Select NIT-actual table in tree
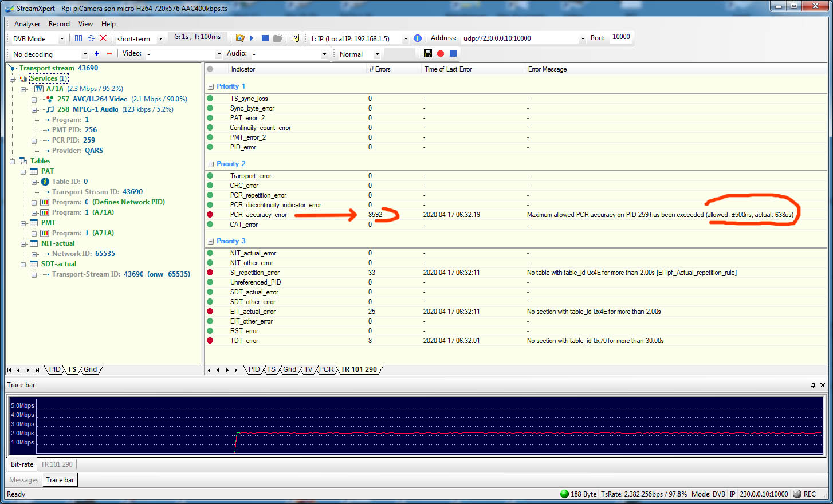Image resolution: width=833 pixels, height=504 pixels. point(58,243)
